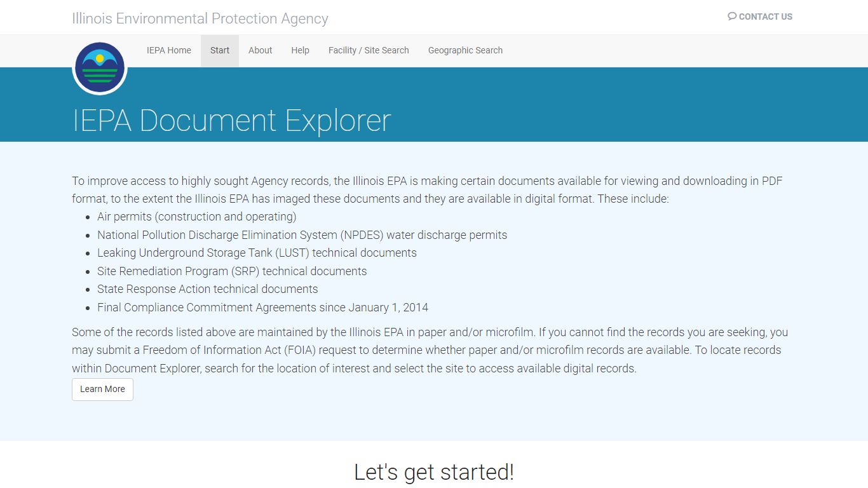Click the Leaking Underground Storage Tank item
The image size is (868, 488).
tap(257, 253)
